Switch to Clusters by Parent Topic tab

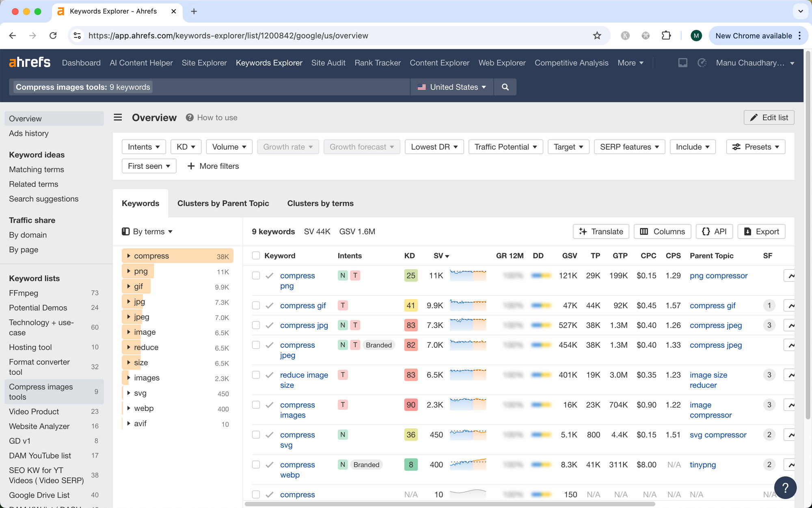click(x=223, y=203)
